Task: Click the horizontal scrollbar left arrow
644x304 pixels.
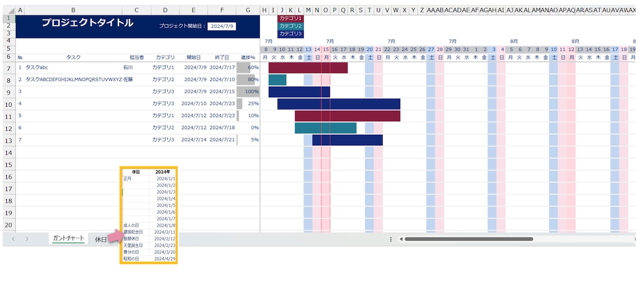Action: pos(401,239)
